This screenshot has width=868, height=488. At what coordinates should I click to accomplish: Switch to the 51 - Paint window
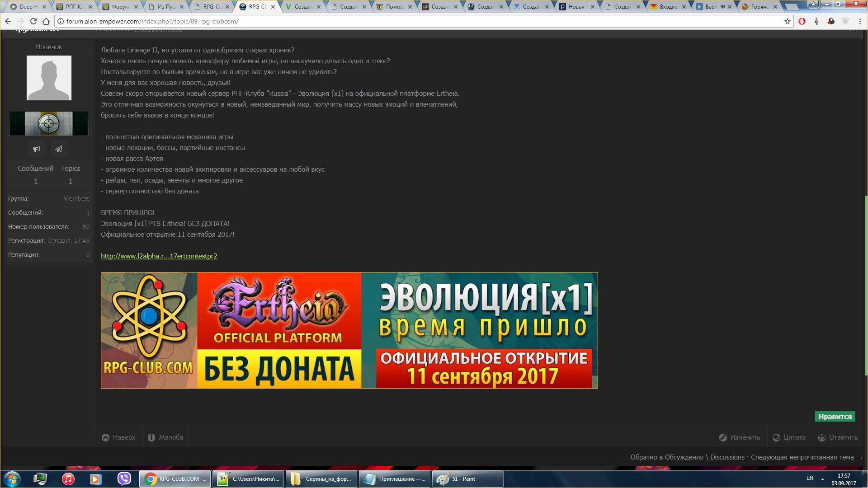tap(468, 479)
